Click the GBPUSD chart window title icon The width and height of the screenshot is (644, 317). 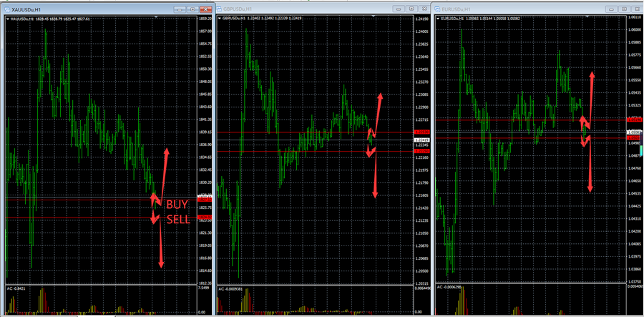coord(219,9)
